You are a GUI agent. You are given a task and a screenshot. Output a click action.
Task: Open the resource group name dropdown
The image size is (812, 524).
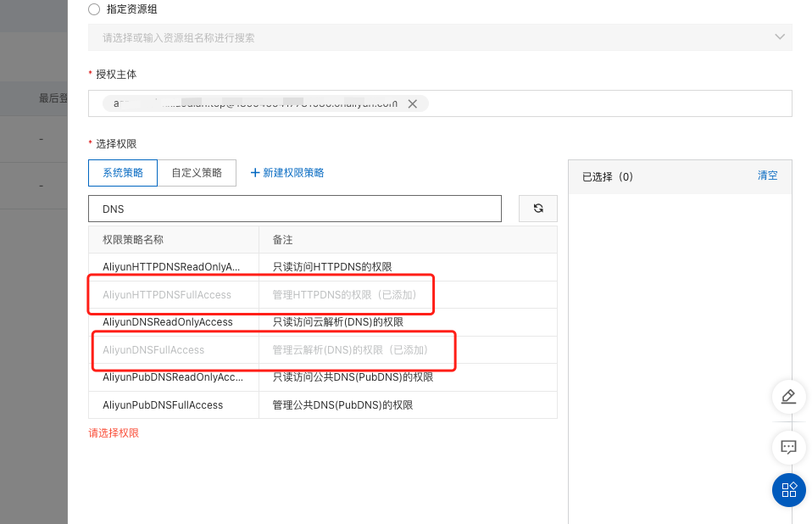(x=440, y=37)
